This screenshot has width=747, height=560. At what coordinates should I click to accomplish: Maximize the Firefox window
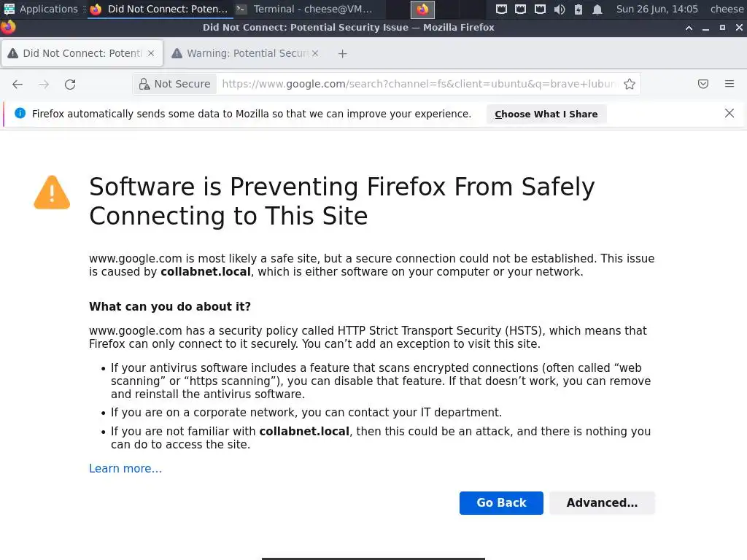tap(722, 28)
